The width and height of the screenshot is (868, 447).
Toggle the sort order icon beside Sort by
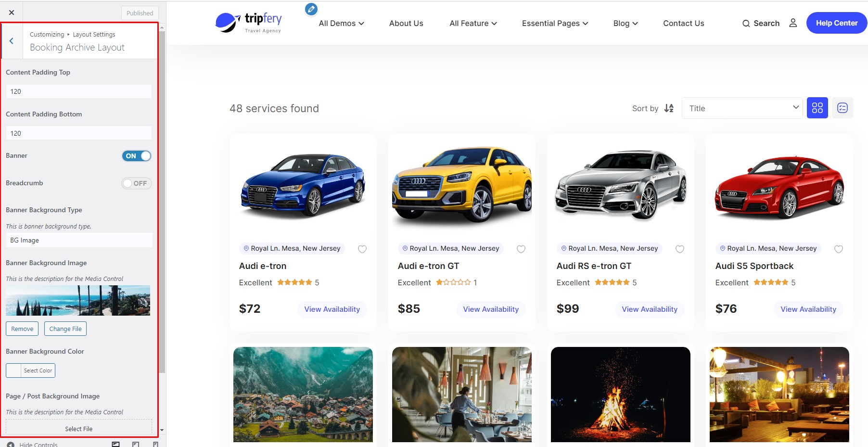(669, 108)
